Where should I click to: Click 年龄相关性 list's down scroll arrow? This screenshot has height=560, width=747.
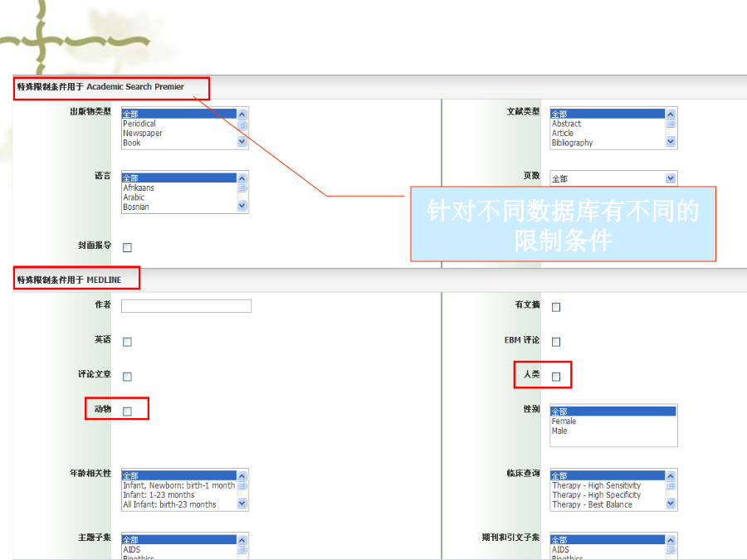[x=242, y=504]
